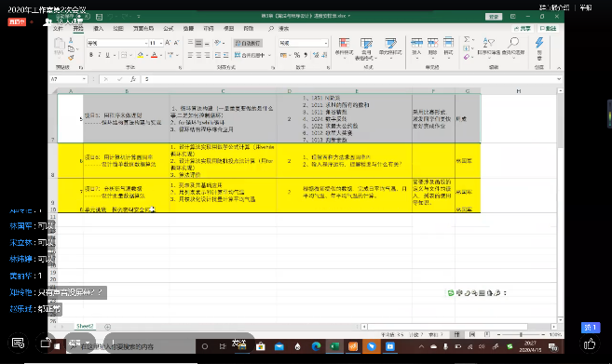Select the Format Painter brush

point(71,58)
